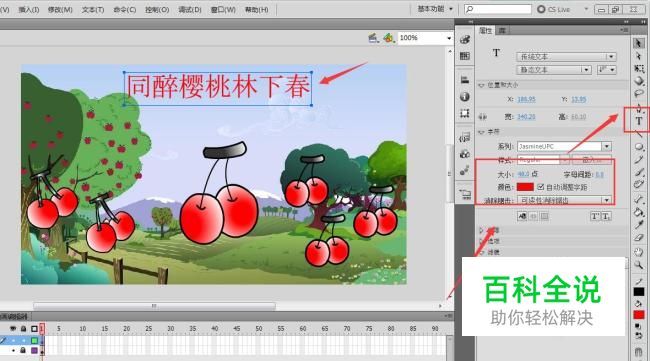Click the Edit Scene icon above stage
Image resolution: width=650 pixels, height=361 pixels.
374,38
